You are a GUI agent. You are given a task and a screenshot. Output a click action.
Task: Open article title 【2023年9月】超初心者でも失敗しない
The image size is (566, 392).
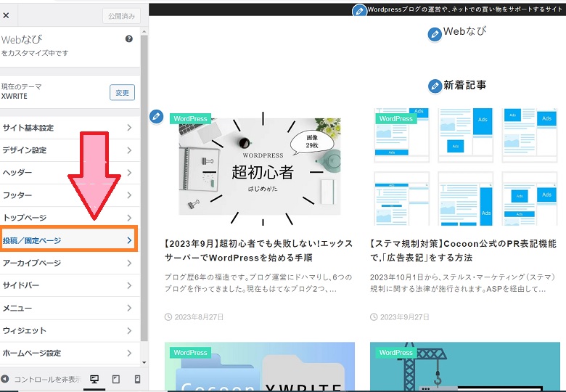(x=259, y=250)
